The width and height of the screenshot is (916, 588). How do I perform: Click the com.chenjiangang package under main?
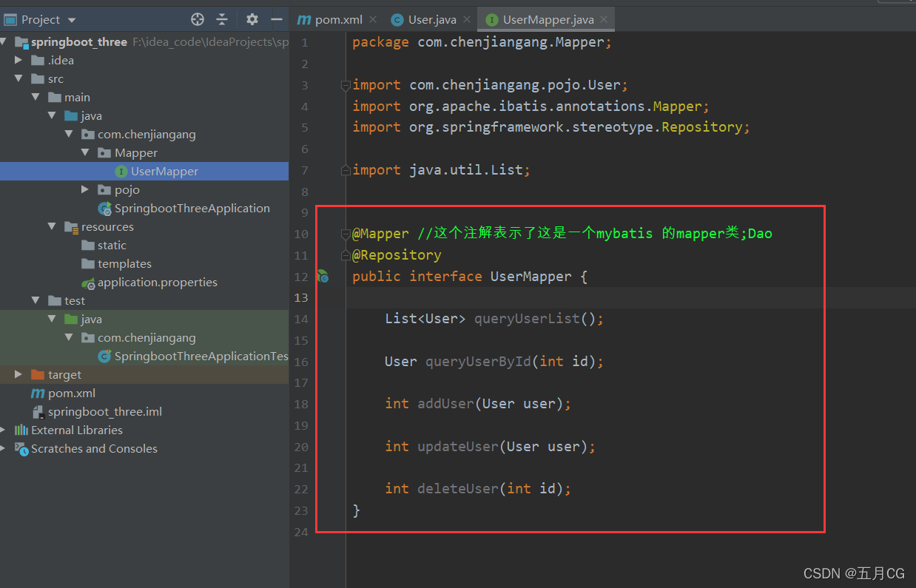147,135
